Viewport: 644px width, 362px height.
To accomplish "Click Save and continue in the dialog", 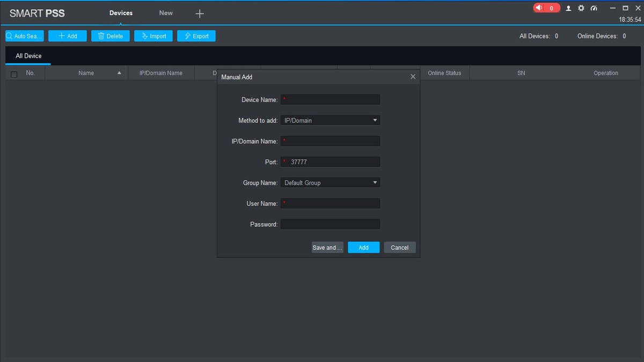I will [327, 247].
